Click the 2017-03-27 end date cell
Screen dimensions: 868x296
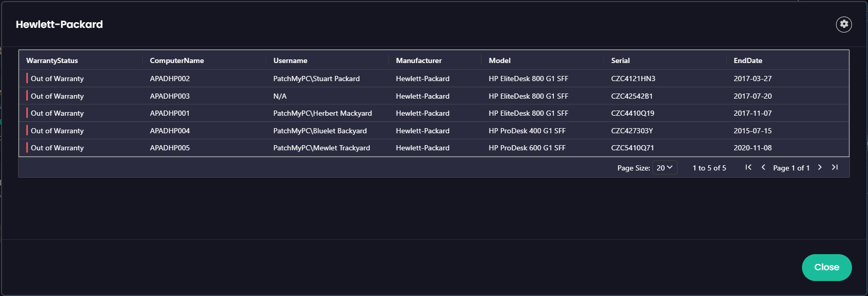(752, 79)
